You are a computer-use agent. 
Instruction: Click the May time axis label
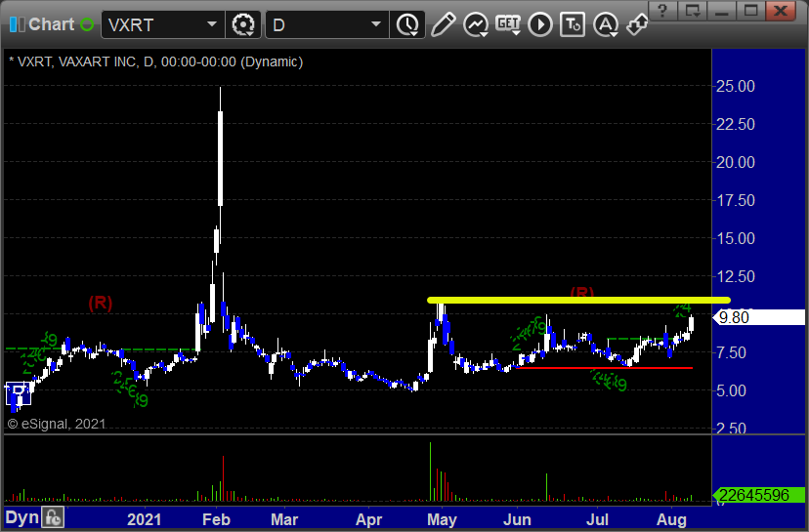coord(442,519)
